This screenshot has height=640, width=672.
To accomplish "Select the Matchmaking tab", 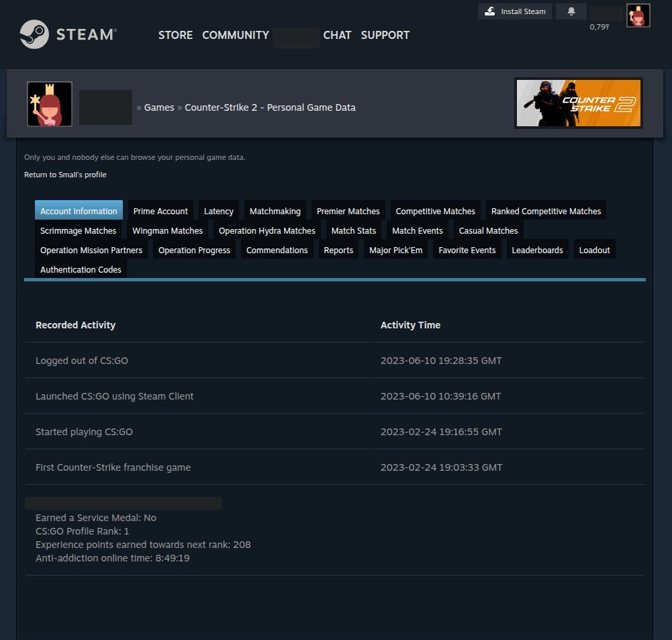I will click(x=275, y=211).
